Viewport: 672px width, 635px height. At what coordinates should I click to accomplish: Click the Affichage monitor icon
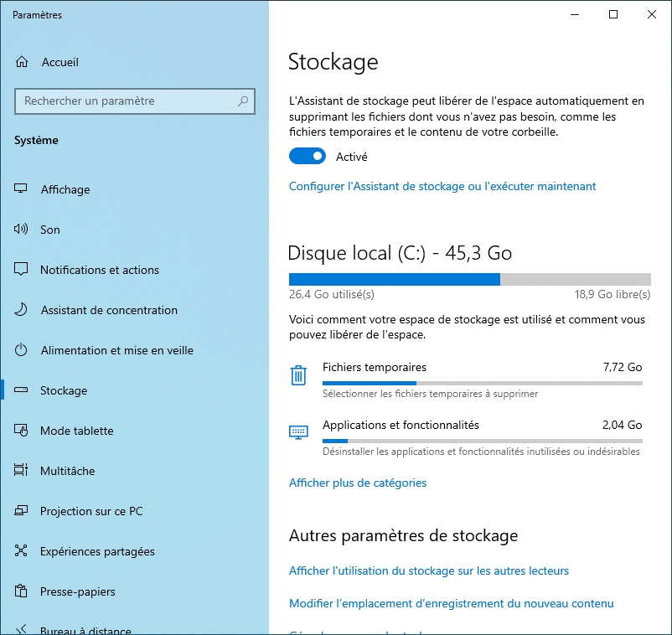pos(22,189)
